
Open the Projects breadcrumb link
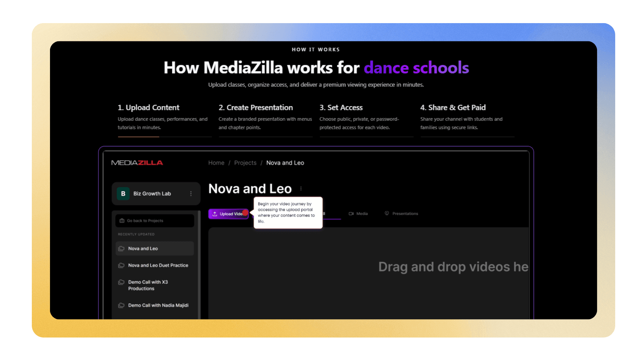pyautogui.click(x=245, y=163)
